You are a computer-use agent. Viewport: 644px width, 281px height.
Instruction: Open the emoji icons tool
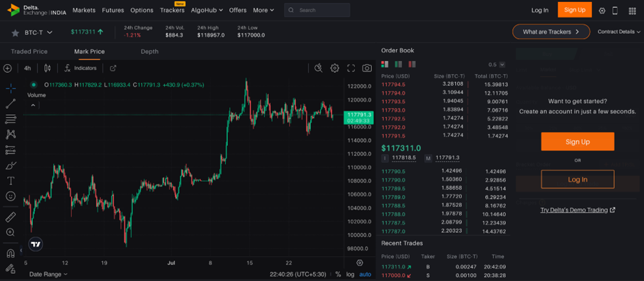point(11,196)
